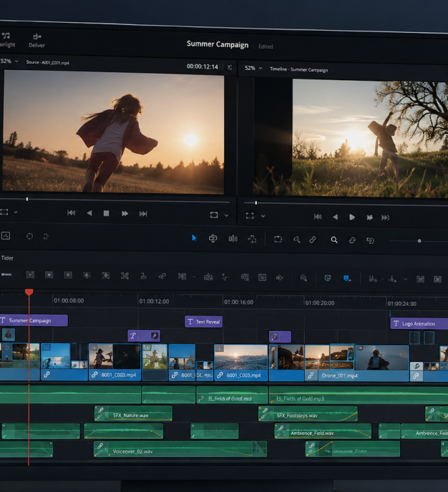Expand the source viewer 52% zoom dropdown
Viewport: 448px width, 492px height.
tap(10, 61)
